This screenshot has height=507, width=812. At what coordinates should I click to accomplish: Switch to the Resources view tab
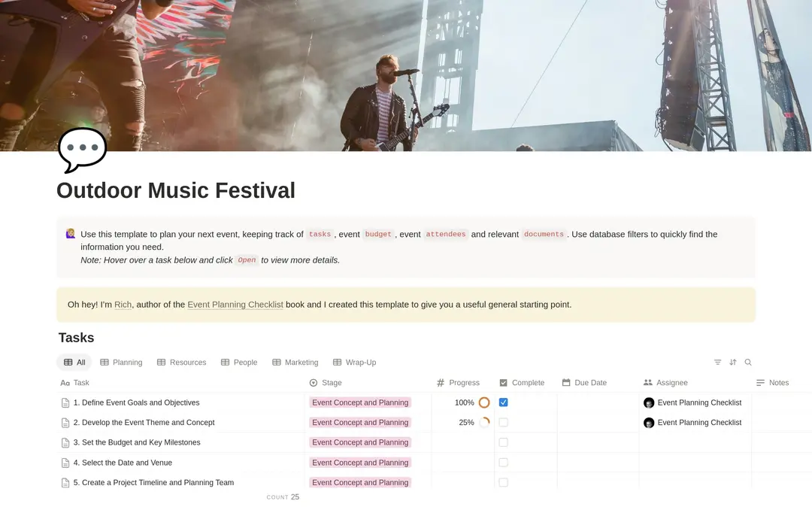182,363
